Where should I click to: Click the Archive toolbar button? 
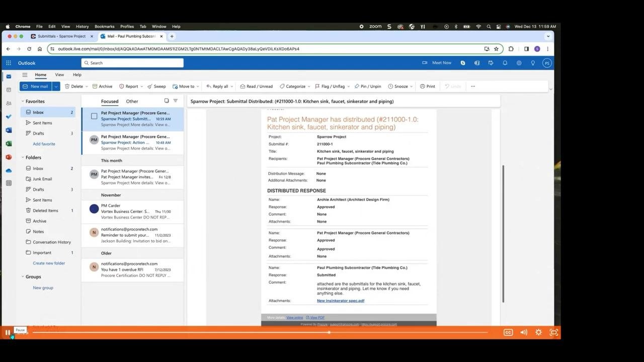click(102, 86)
